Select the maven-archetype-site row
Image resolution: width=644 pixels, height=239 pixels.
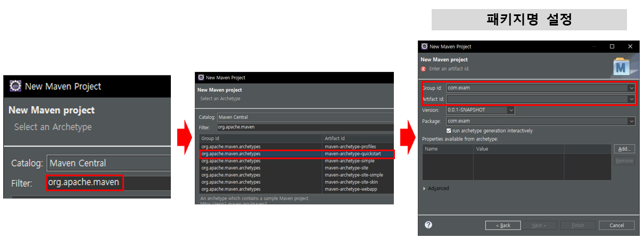[x=296, y=168]
